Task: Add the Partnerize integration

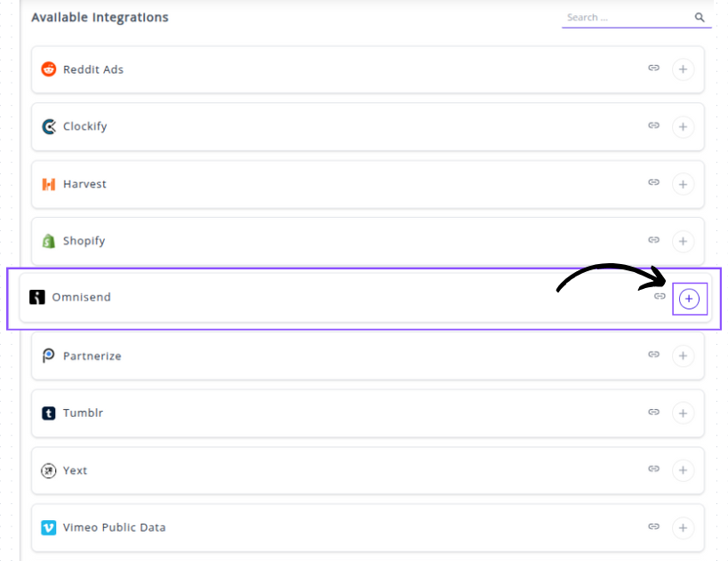Action: click(683, 356)
